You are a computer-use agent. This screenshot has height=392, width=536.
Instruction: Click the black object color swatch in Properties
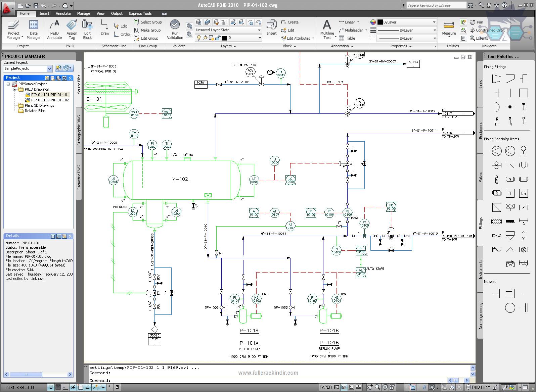pyautogui.click(x=380, y=22)
